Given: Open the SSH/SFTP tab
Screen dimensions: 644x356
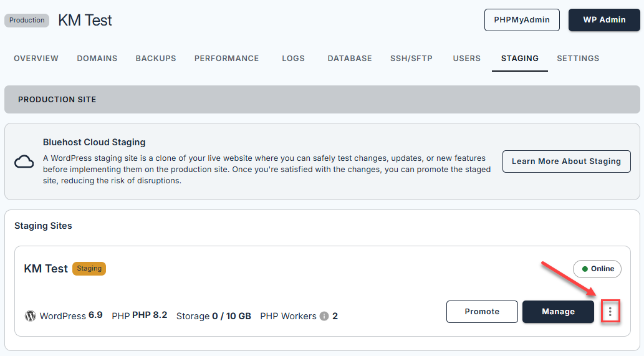Looking at the screenshot, I should point(412,59).
